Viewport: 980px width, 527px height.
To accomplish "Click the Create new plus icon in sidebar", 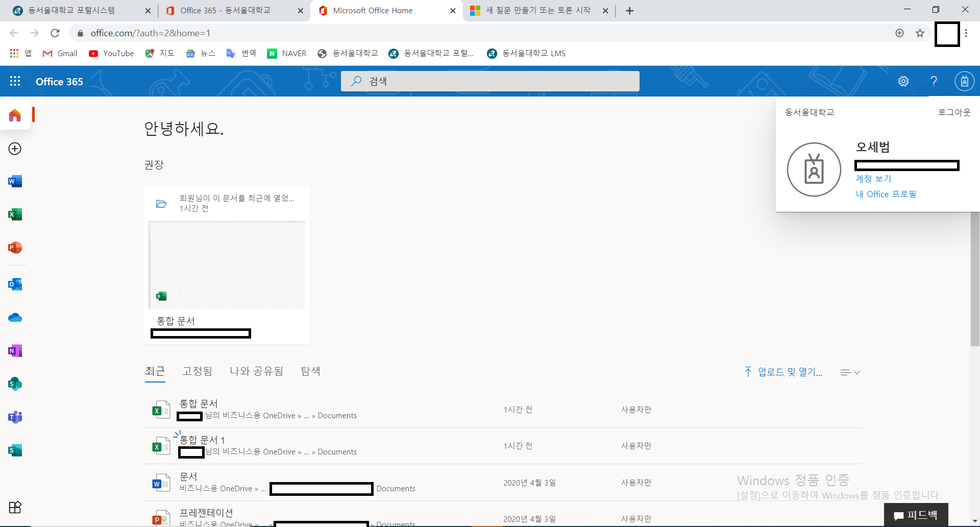I will pos(15,149).
